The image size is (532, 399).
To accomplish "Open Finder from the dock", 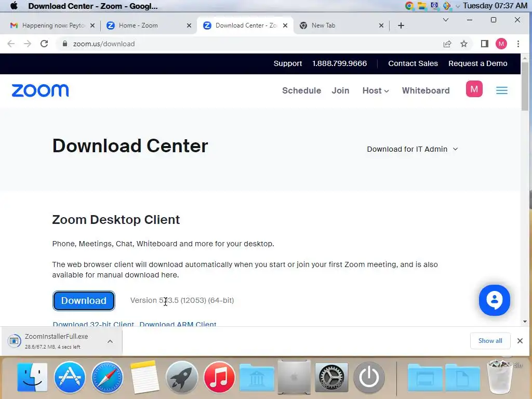I will click(32, 377).
